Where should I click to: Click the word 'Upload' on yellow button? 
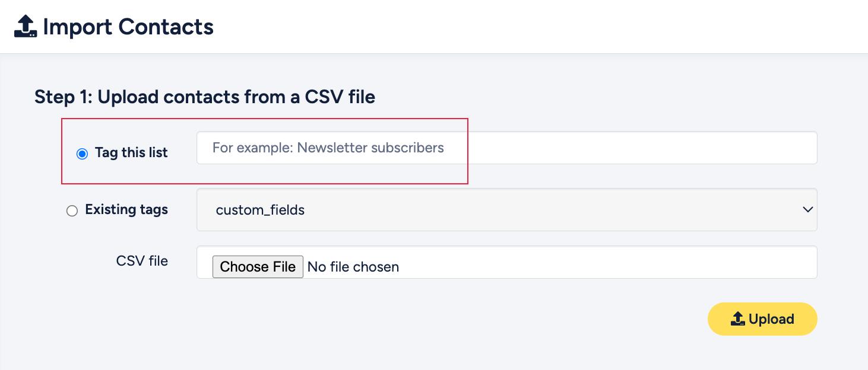(x=771, y=319)
